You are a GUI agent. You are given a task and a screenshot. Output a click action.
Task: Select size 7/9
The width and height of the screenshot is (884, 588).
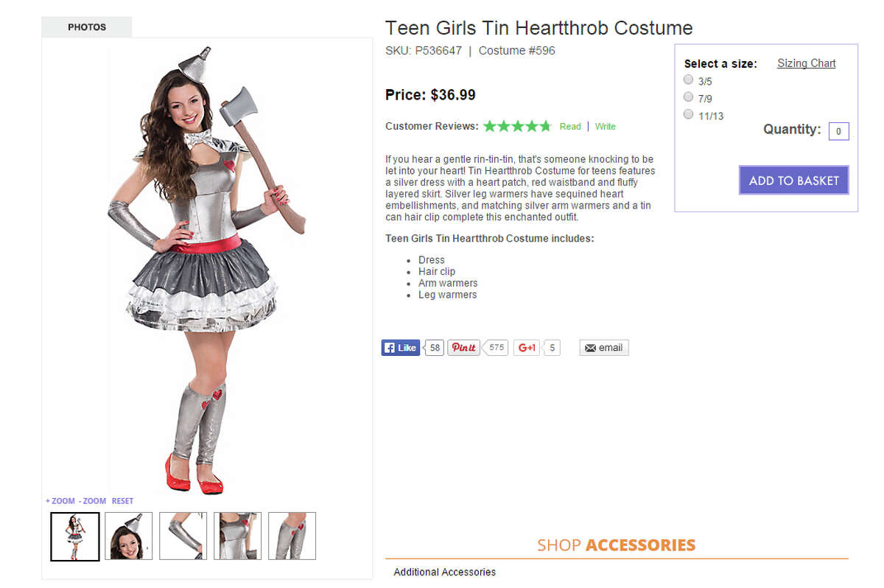688,97
